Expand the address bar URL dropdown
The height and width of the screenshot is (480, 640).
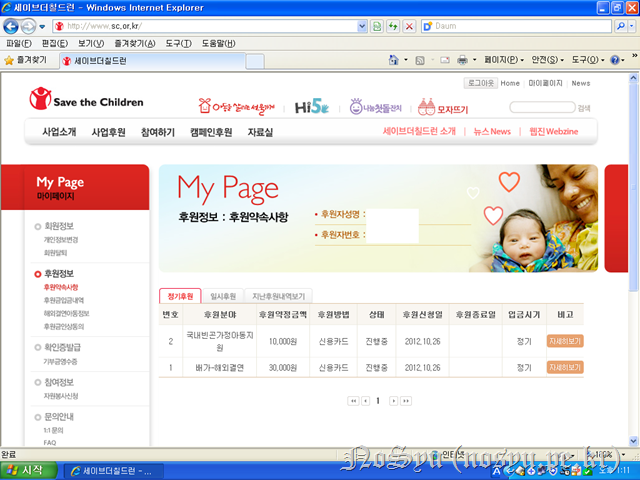pos(360,25)
